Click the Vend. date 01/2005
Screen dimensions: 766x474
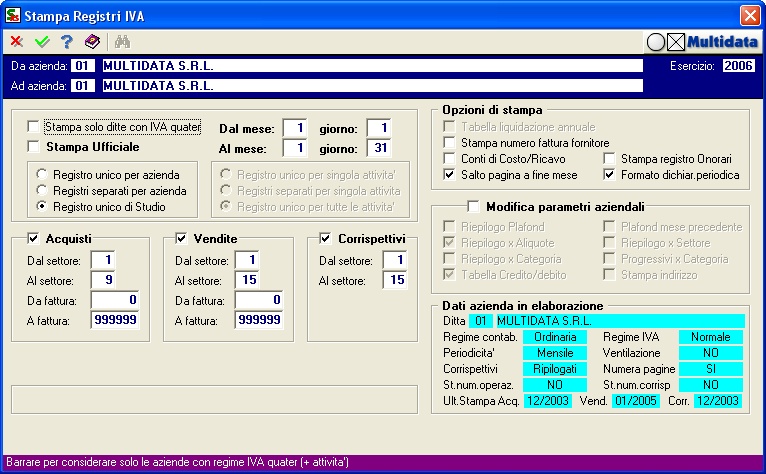click(x=636, y=401)
